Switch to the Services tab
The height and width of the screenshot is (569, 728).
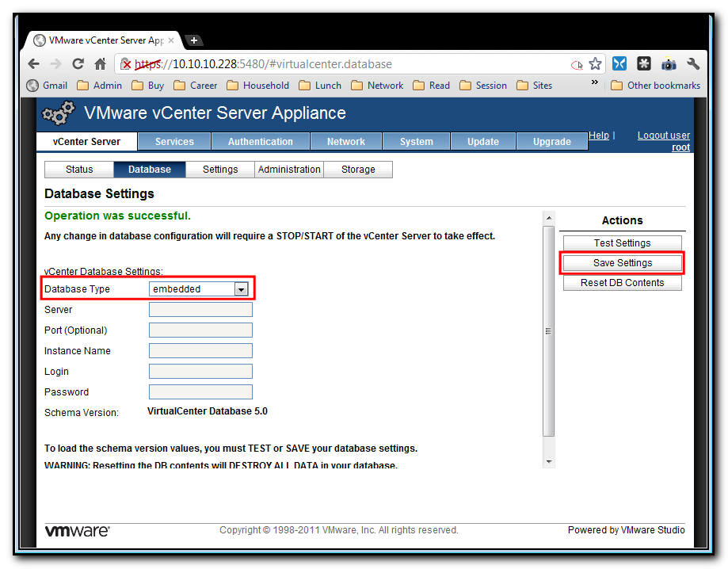(x=174, y=142)
